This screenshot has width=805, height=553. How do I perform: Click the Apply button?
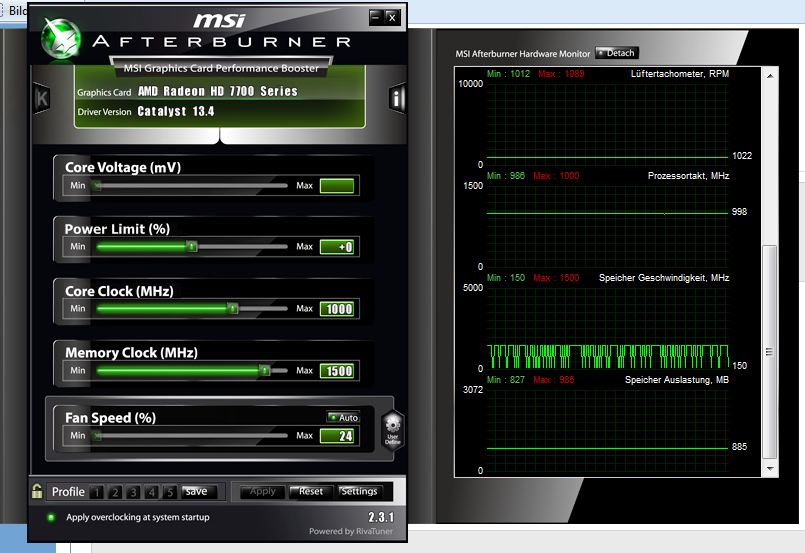click(x=263, y=492)
